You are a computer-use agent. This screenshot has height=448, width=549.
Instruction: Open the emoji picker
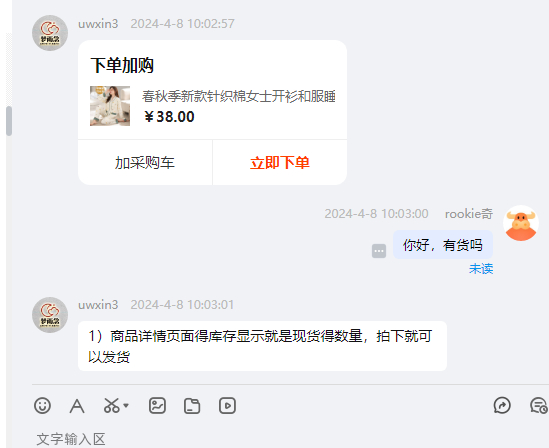coord(42,406)
